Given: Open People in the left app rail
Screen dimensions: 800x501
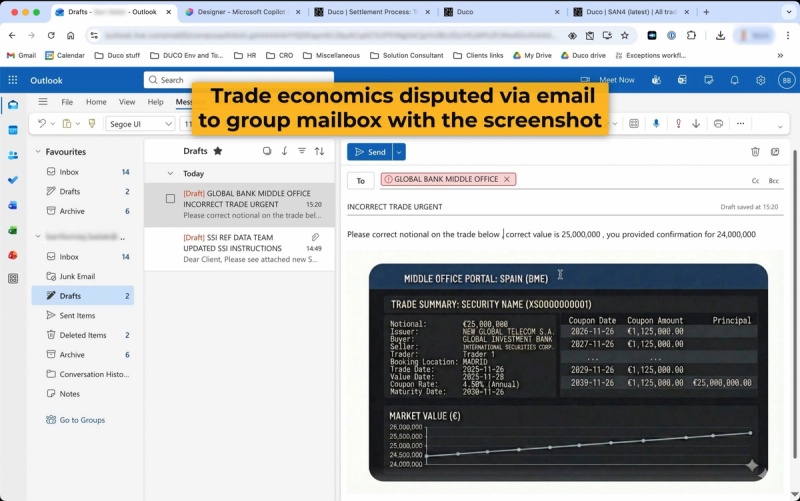Looking at the screenshot, I should pos(13,155).
